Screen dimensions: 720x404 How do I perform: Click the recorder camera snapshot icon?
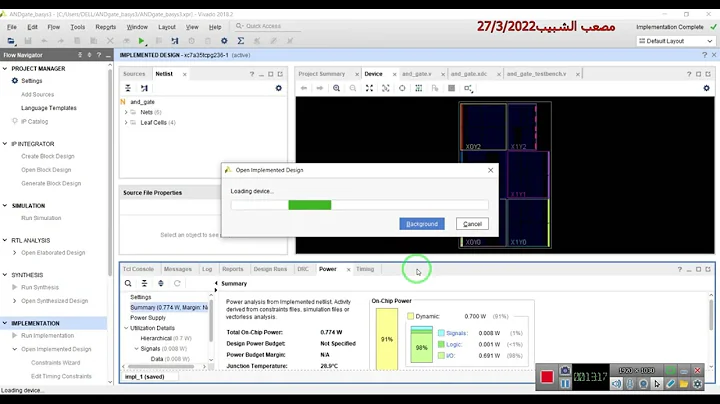(x=565, y=370)
